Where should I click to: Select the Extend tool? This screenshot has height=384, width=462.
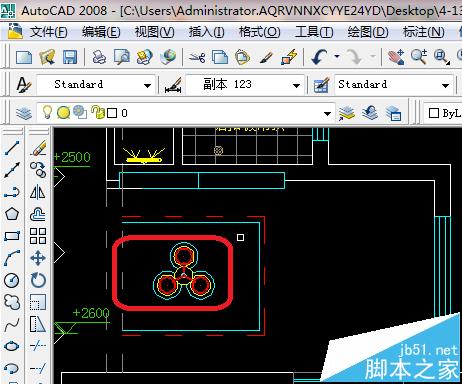pos(38,368)
